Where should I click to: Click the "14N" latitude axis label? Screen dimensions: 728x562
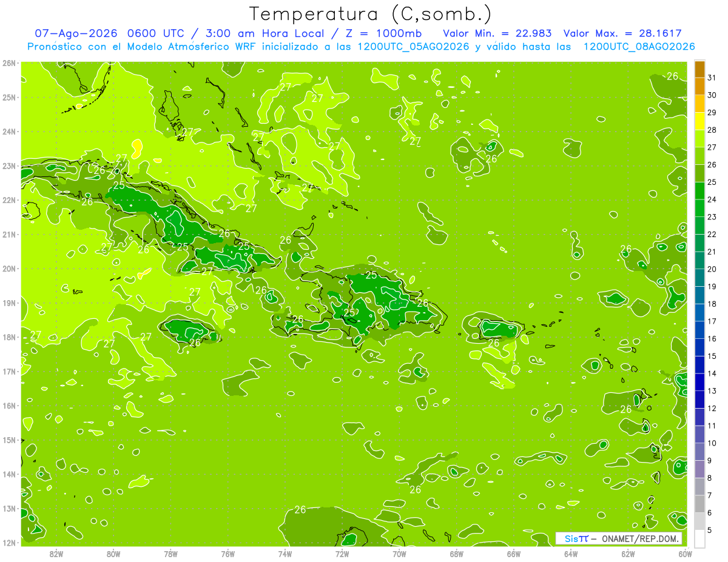(8, 474)
